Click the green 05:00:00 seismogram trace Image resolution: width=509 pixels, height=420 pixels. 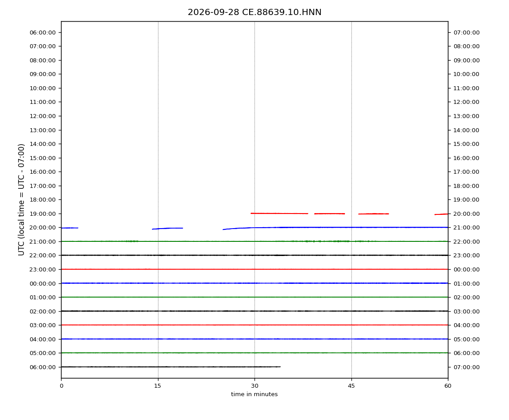coord(254,353)
